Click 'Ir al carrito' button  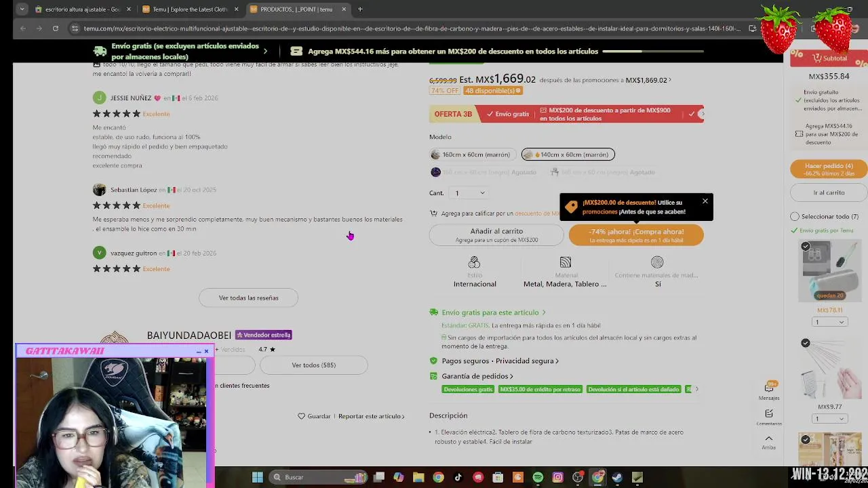click(829, 192)
